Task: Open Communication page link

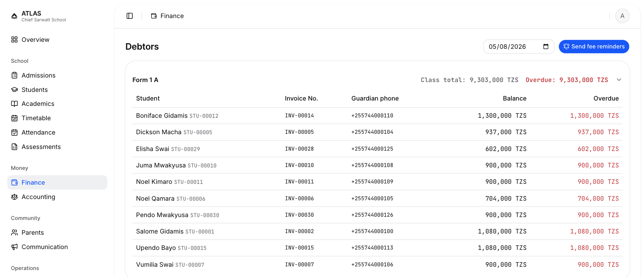Action: (x=57, y=247)
